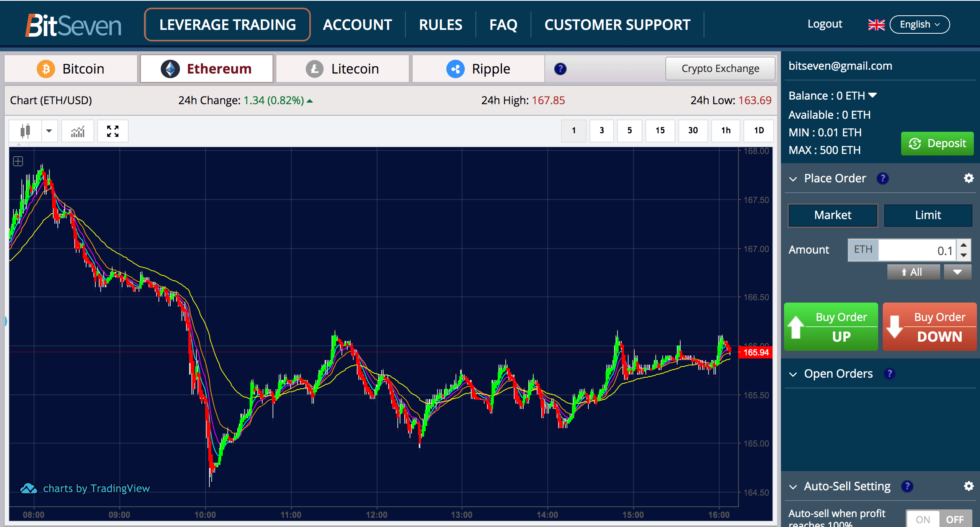Open Place Order settings gear
Image resolution: width=980 pixels, height=527 pixels.
click(969, 178)
